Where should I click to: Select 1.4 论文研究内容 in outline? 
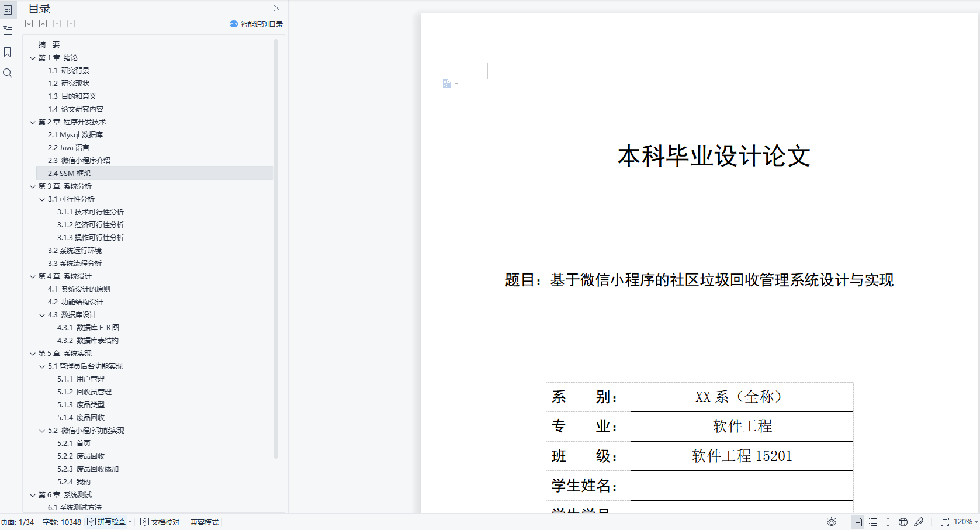pyautogui.click(x=75, y=109)
